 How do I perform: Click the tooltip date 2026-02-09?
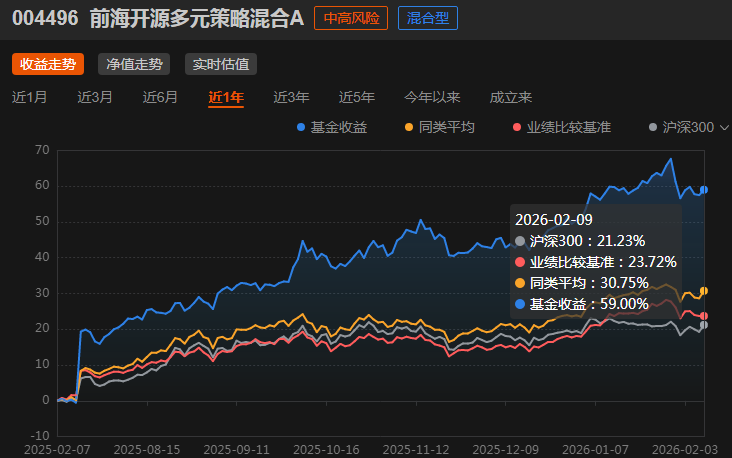point(554,219)
